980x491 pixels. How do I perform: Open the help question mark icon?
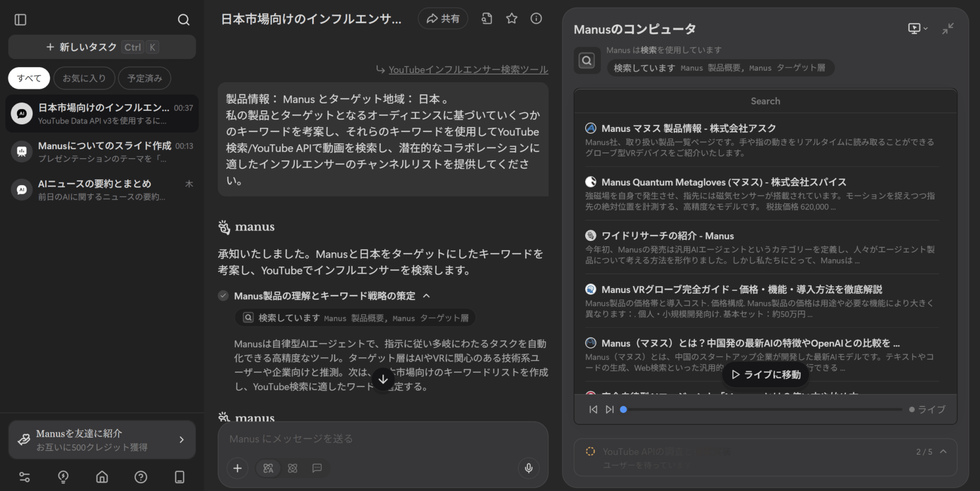(x=141, y=477)
